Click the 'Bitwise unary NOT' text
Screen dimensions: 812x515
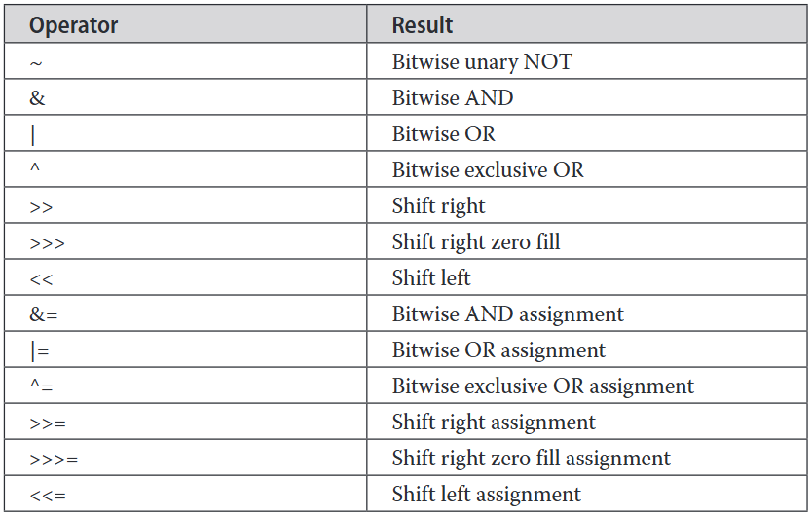482,62
